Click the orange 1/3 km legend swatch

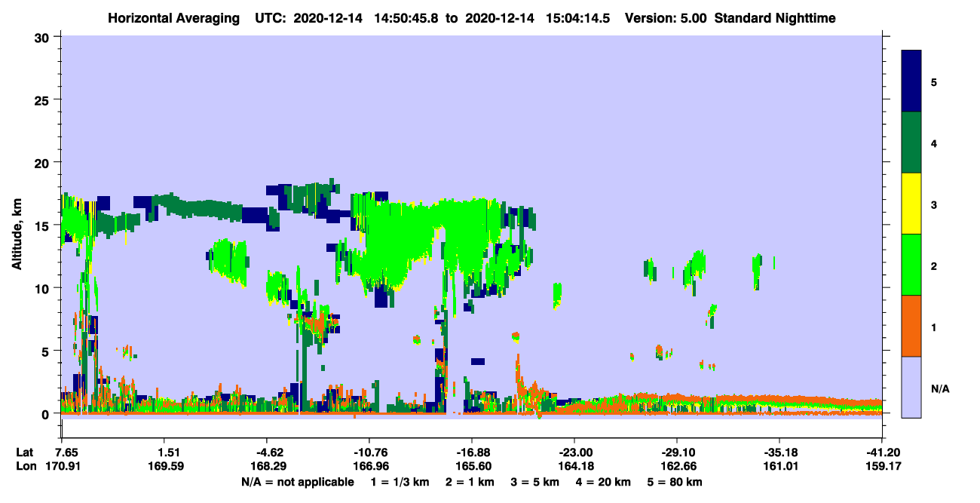911,326
